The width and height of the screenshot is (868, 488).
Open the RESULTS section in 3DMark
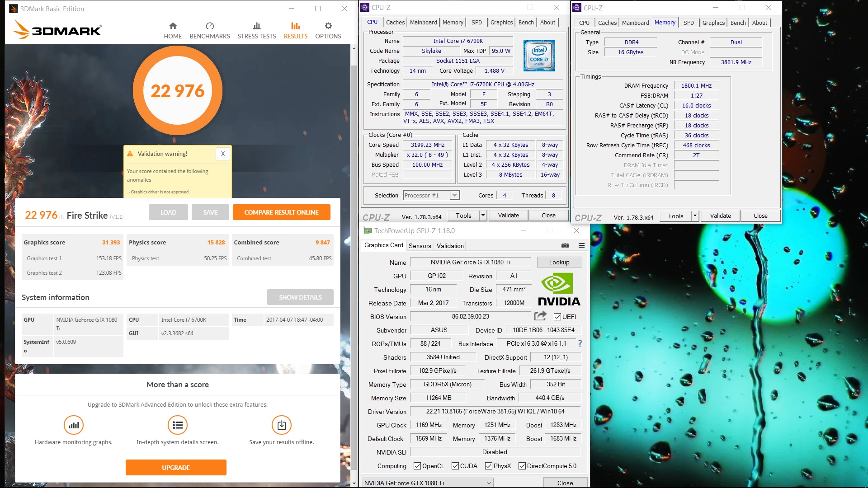(296, 31)
